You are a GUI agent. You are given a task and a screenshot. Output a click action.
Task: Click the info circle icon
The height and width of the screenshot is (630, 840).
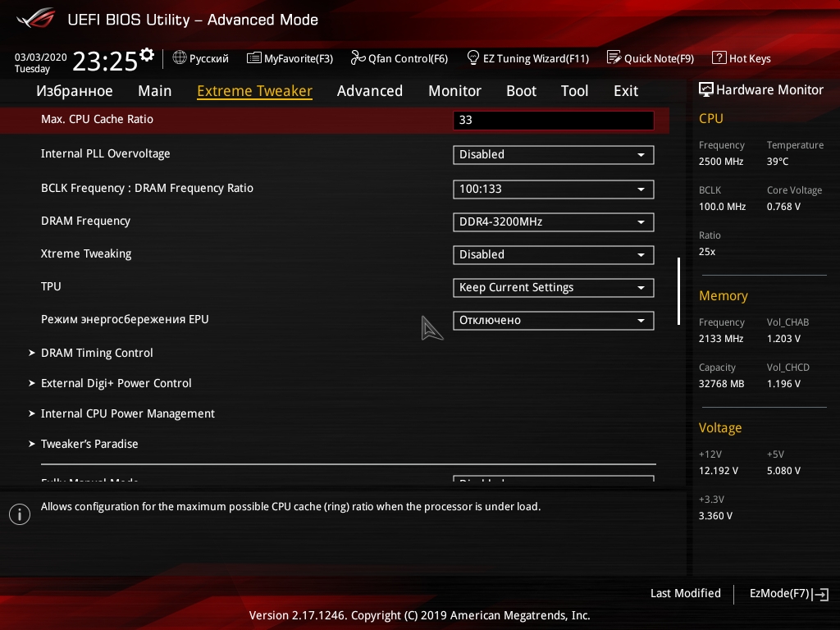click(20, 514)
